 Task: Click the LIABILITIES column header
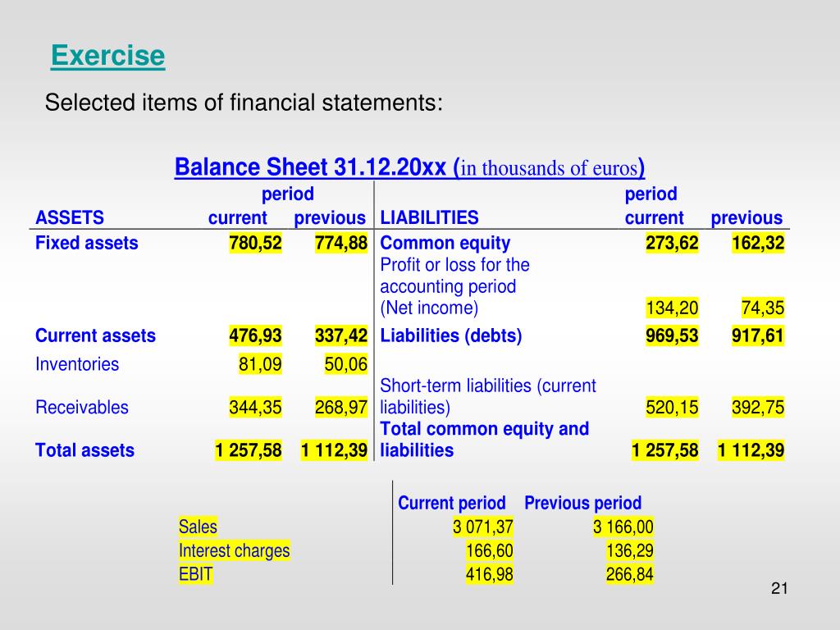point(429,218)
